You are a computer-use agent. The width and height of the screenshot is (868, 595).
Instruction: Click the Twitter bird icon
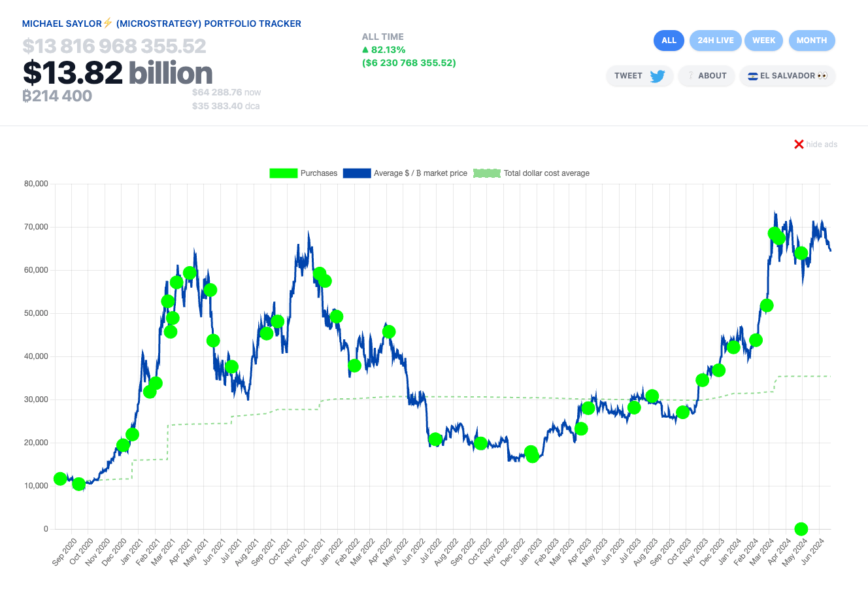658,76
